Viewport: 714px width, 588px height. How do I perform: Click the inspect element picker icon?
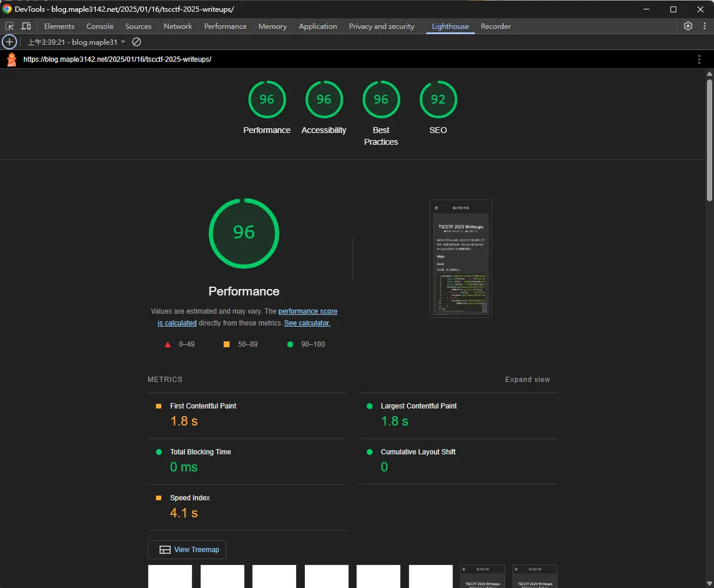9,26
